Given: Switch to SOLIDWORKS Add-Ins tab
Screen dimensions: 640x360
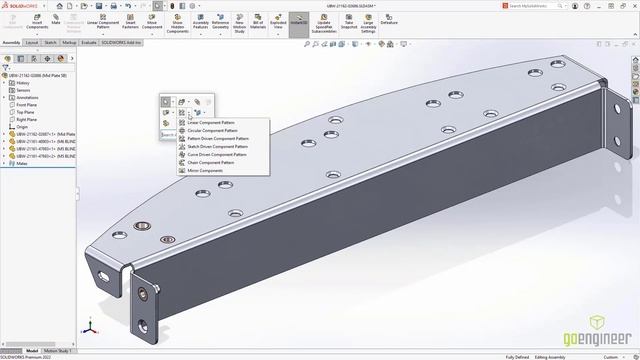Looking at the screenshot, I should pos(121,42).
